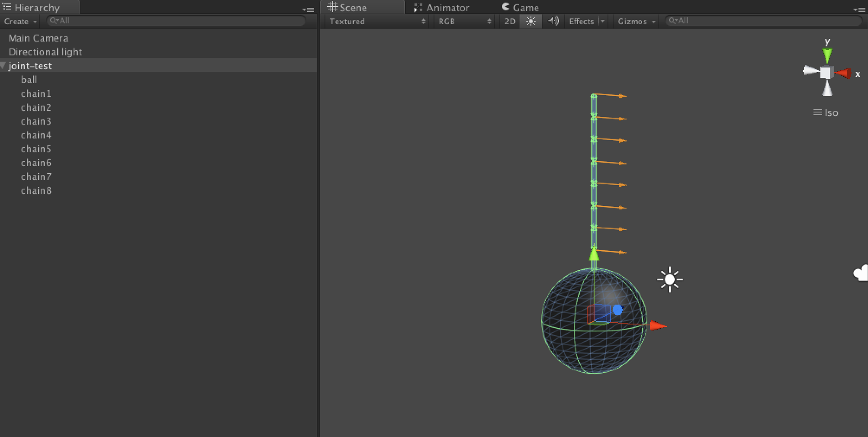Click the green Y axis cone on orientation gizmo
The width and height of the screenshot is (868, 437).
coord(827,56)
